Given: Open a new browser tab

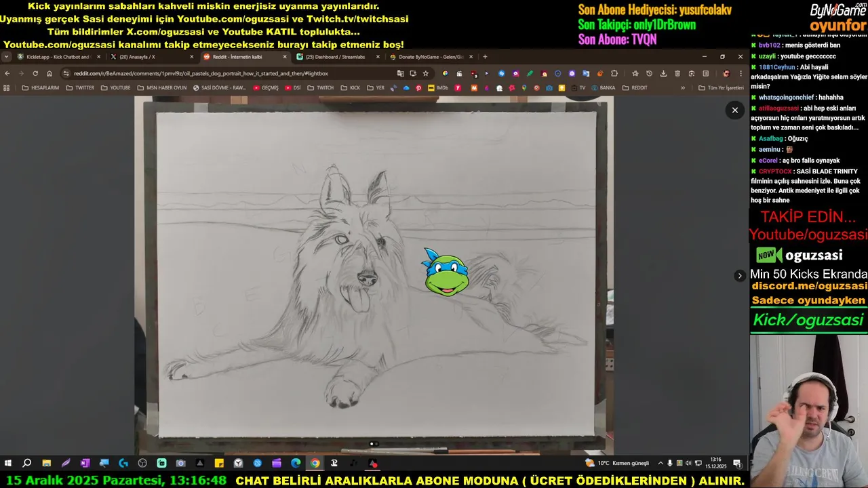Looking at the screenshot, I should click(485, 57).
